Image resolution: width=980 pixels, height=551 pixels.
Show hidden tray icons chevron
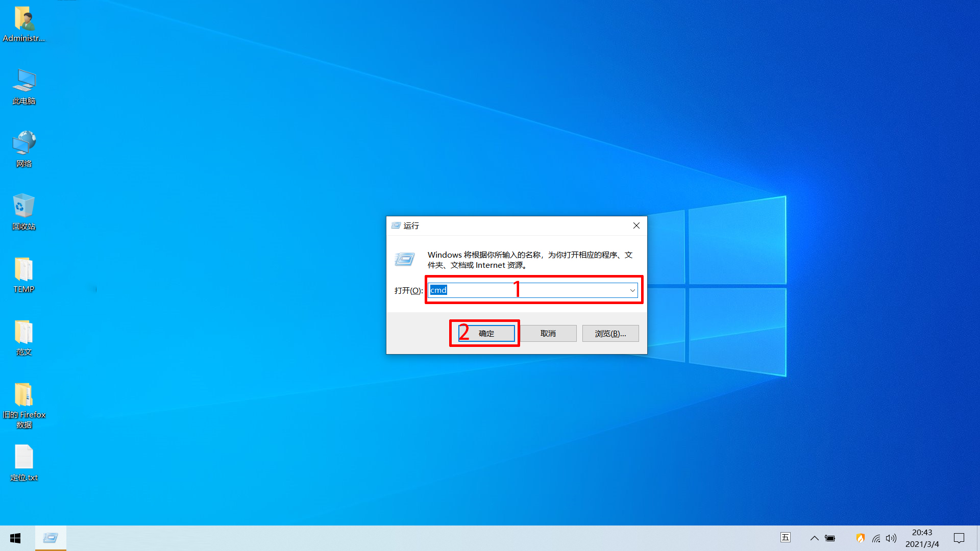coord(815,538)
